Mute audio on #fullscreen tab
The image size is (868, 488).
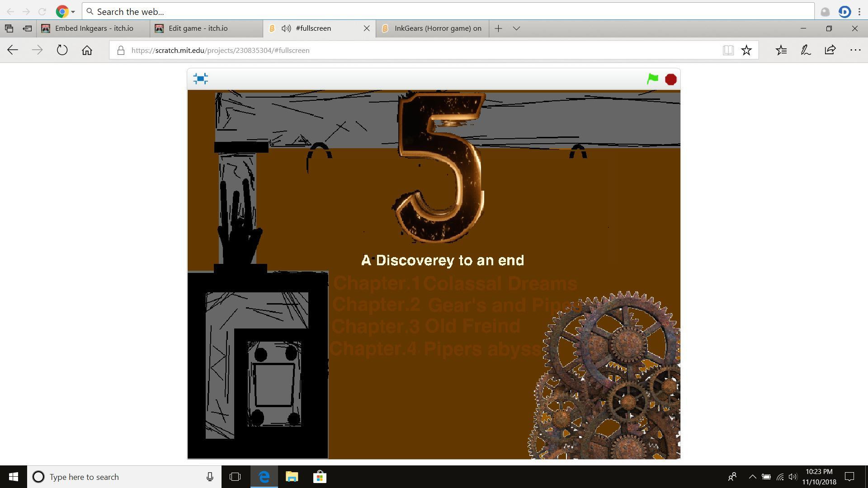point(286,28)
